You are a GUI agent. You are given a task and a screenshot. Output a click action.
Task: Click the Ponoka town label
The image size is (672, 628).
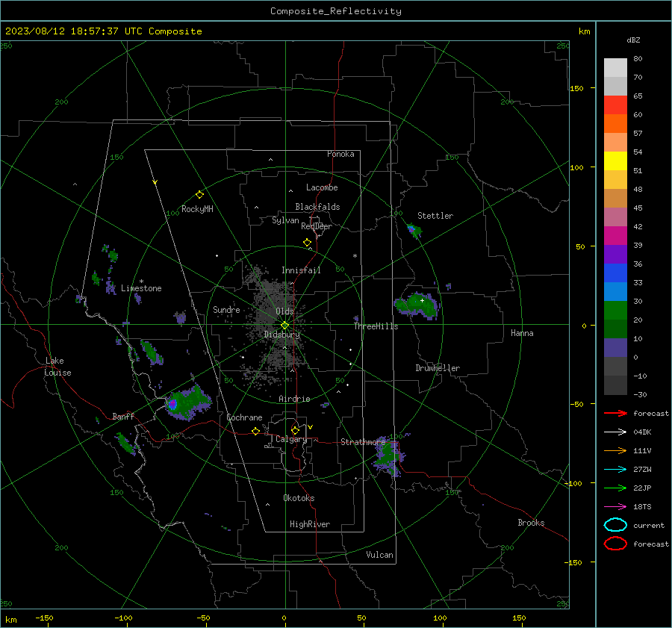click(x=340, y=154)
